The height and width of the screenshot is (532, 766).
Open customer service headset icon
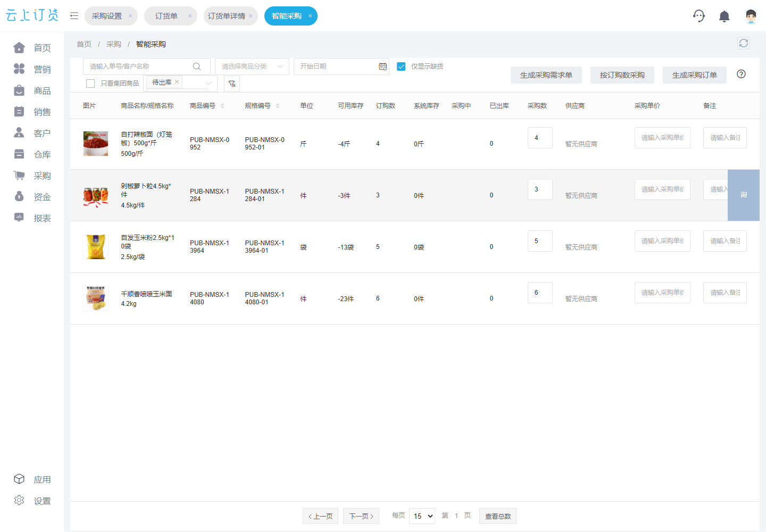[699, 16]
